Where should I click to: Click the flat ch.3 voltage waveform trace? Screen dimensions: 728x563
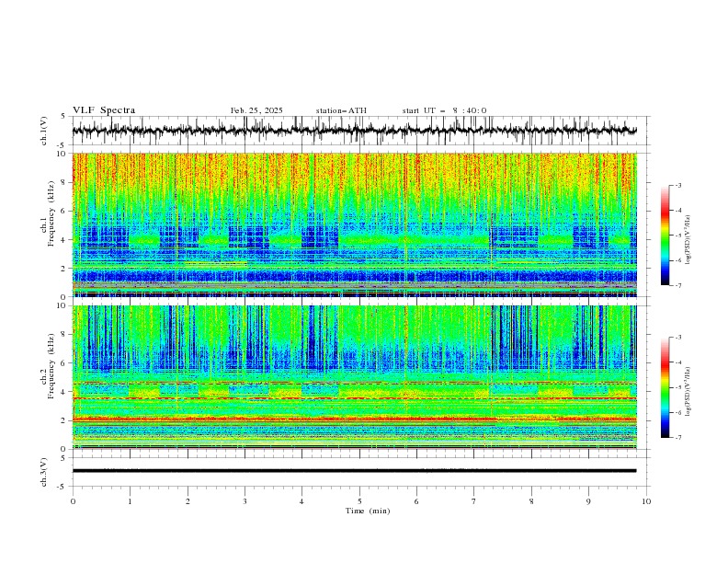pos(354,471)
